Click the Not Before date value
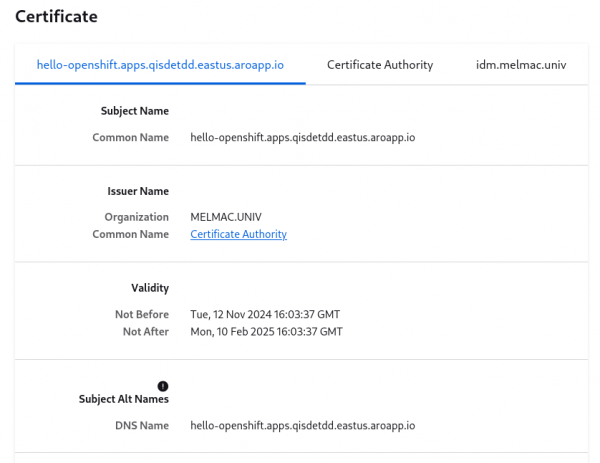 coord(265,314)
